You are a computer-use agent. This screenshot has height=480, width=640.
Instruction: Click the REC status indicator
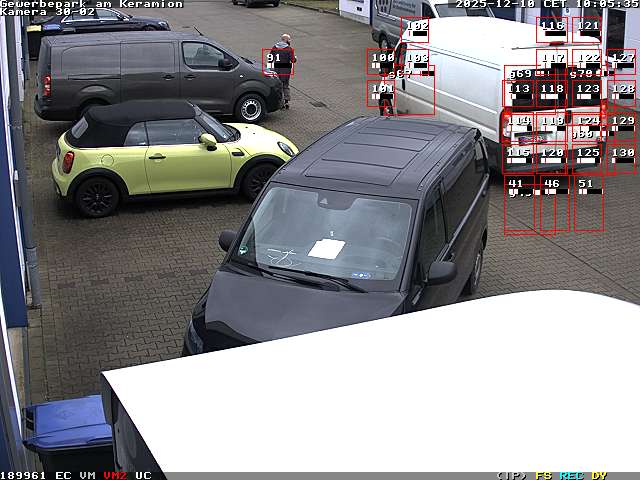(571, 475)
